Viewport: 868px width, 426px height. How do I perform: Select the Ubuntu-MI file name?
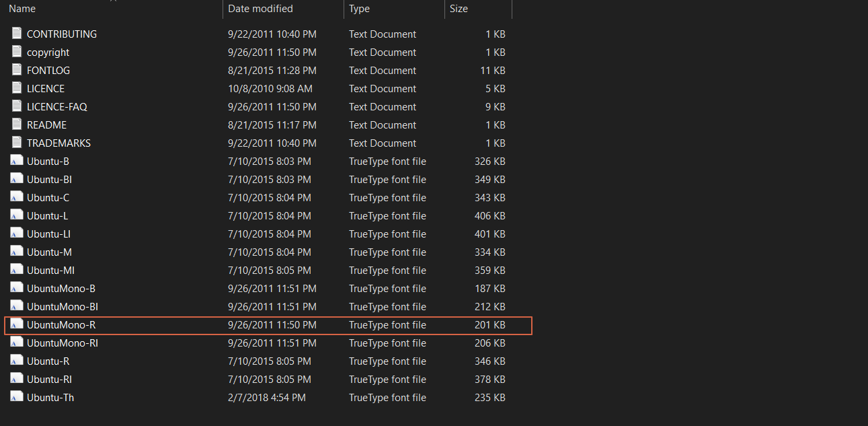[x=50, y=270]
